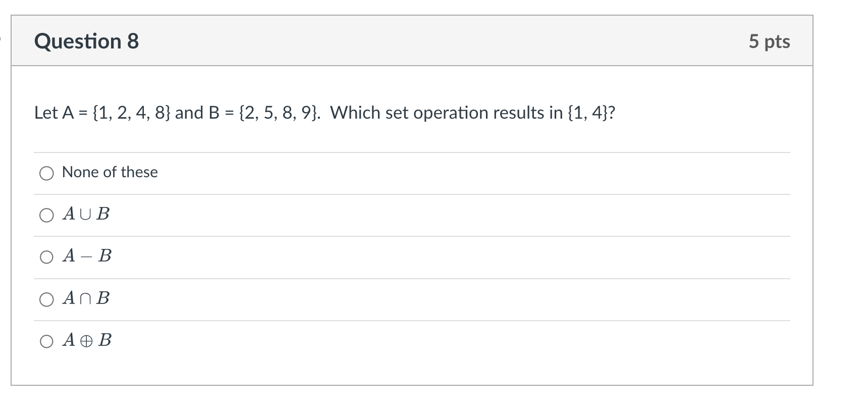Select the radio button for A − B
This screenshot has height=408, width=868.
pyautogui.click(x=47, y=257)
